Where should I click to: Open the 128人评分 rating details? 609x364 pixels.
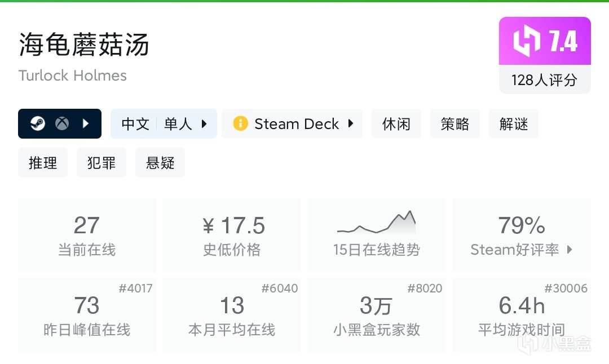pyautogui.click(x=544, y=81)
